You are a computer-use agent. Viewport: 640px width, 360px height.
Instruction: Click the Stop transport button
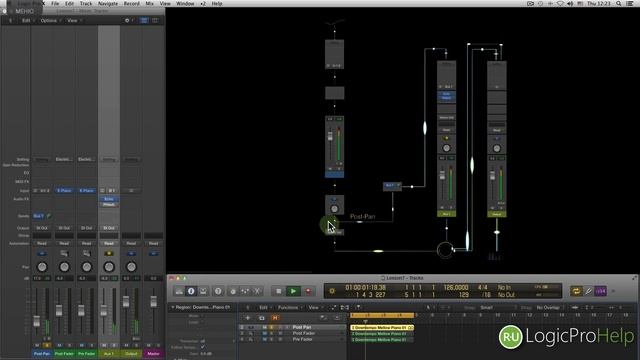click(278, 291)
